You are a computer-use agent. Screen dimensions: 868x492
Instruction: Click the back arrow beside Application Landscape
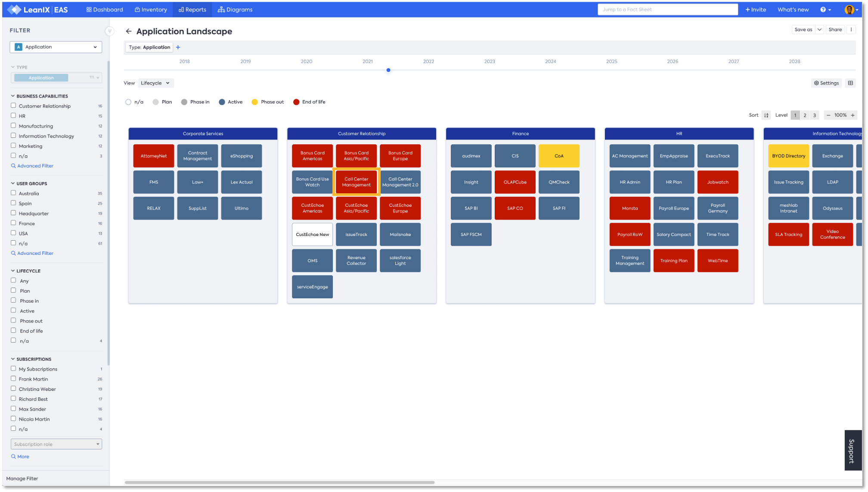[x=128, y=31]
